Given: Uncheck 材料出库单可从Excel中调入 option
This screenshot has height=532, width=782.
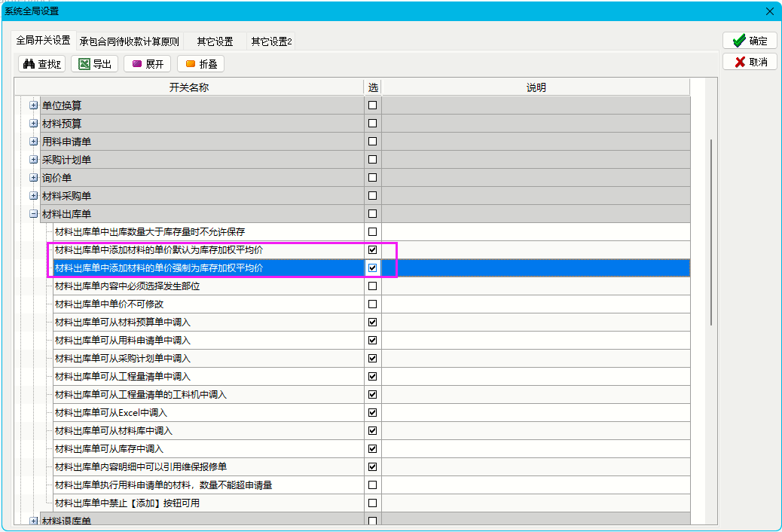Looking at the screenshot, I should tap(372, 413).
